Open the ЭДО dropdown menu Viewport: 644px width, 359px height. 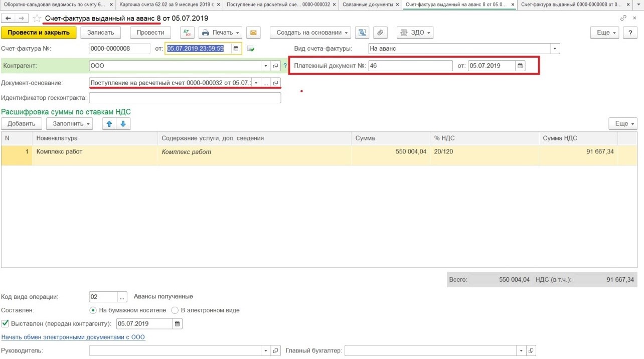pyautogui.click(x=415, y=33)
